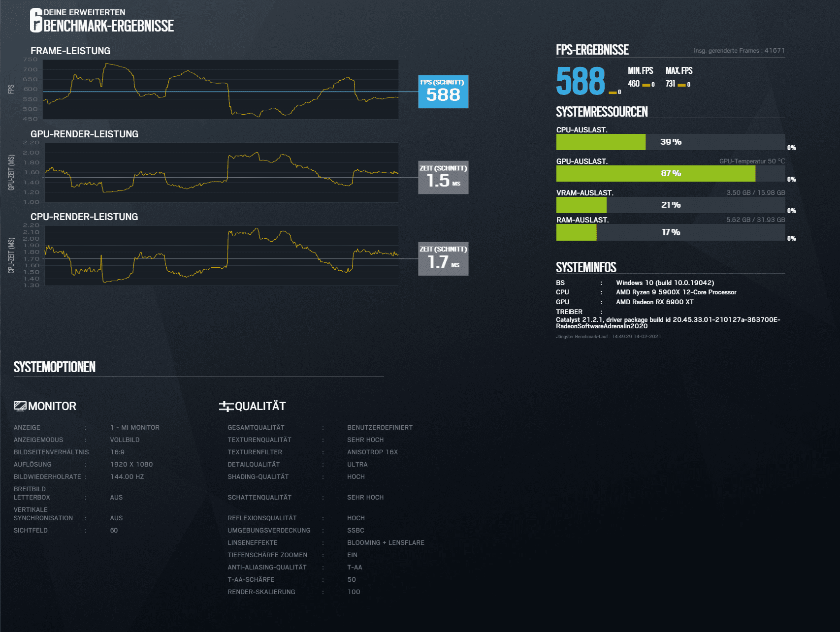Click the 'T-AA' Anti-Aliasing-Qualität value
This screenshot has width=840, height=632.
355,567
